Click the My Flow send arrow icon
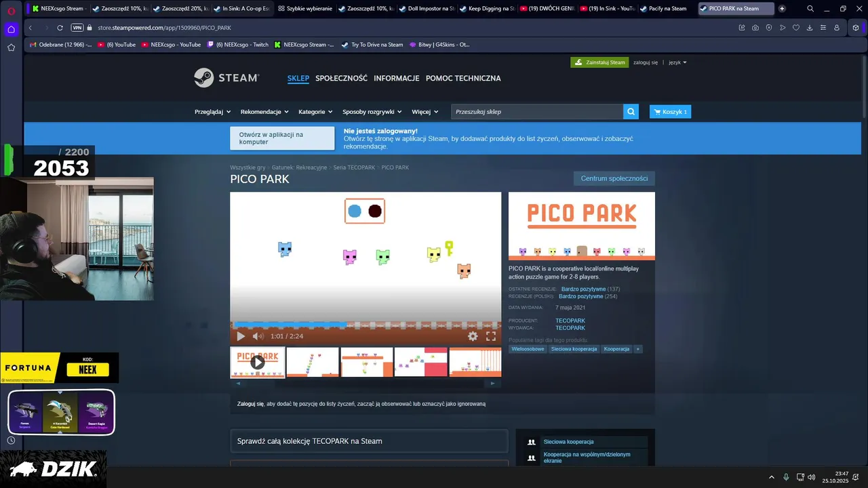868x488 pixels. pyautogui.click(x=783, y=28)
